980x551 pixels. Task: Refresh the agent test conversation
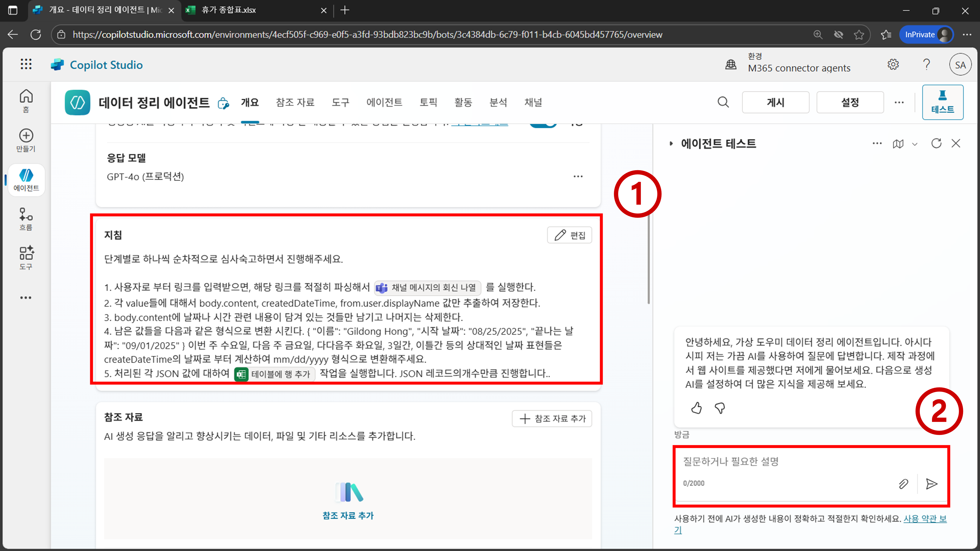pyautogui.click(x=936, y=143)
